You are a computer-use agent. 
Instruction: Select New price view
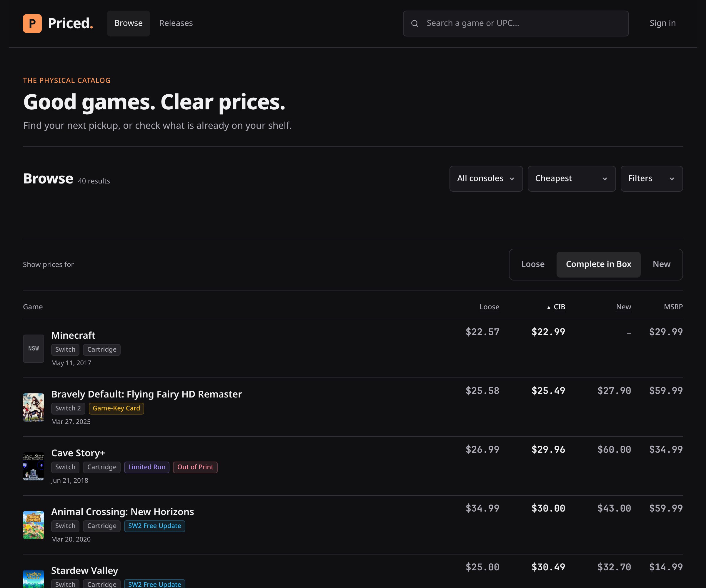tap(661, 264)
